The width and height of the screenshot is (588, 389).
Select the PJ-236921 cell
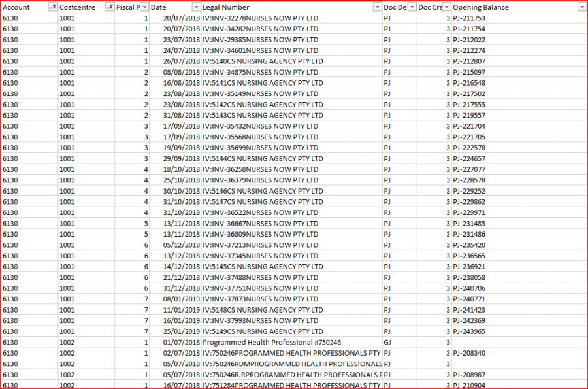(x=519, y=267)
